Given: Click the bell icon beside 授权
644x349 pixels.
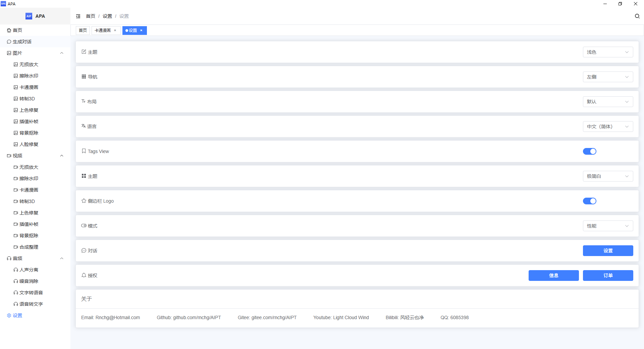Looking at the screenshot, I should (84, 275).
